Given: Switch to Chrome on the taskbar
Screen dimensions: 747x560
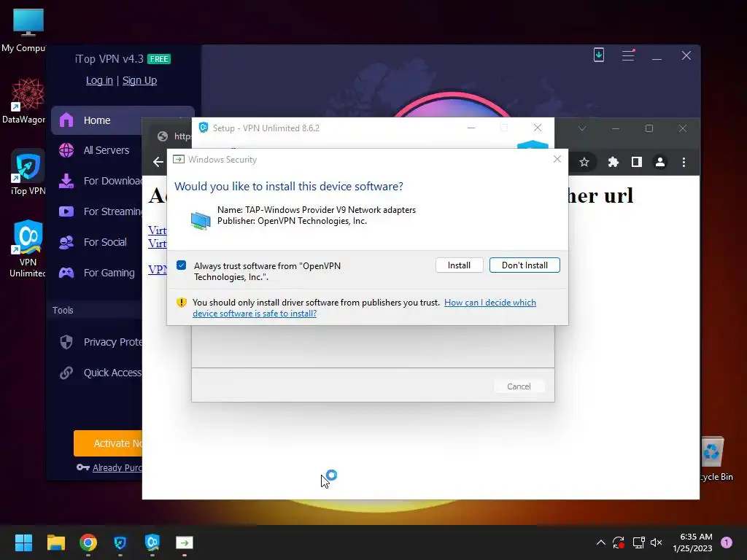Looking at the screenshot, I should (88, 542).
